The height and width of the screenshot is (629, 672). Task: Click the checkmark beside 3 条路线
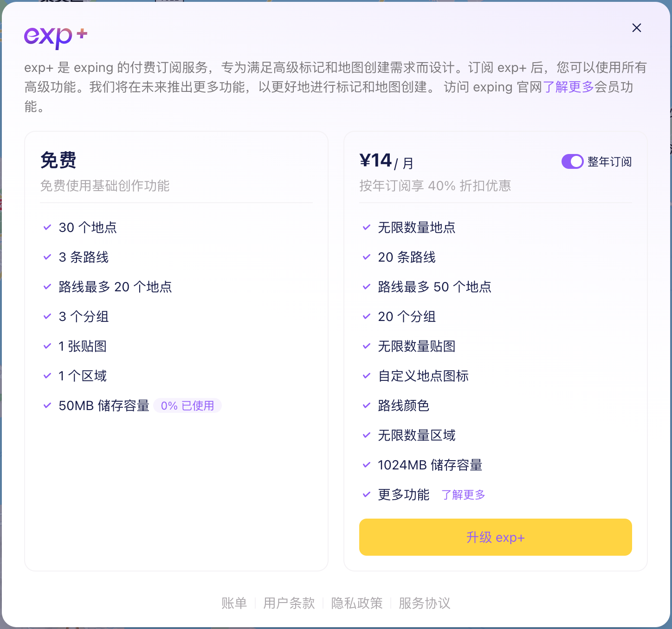click(47, 257)
